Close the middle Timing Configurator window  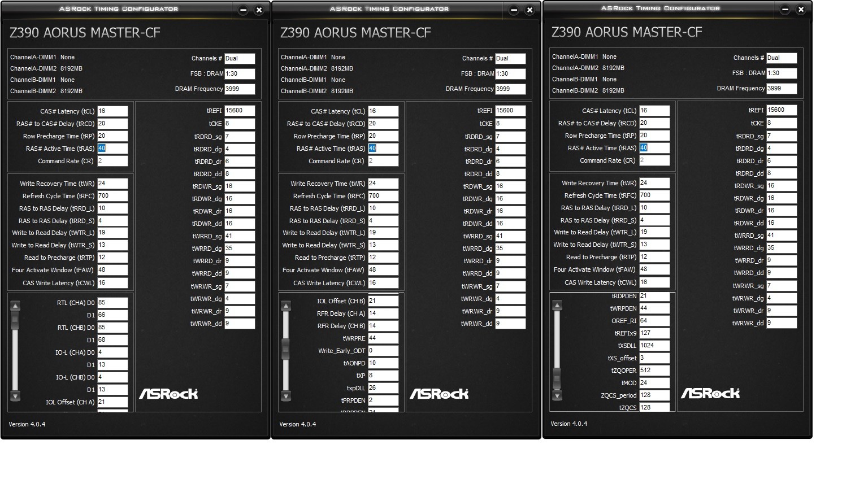point(530,10)
